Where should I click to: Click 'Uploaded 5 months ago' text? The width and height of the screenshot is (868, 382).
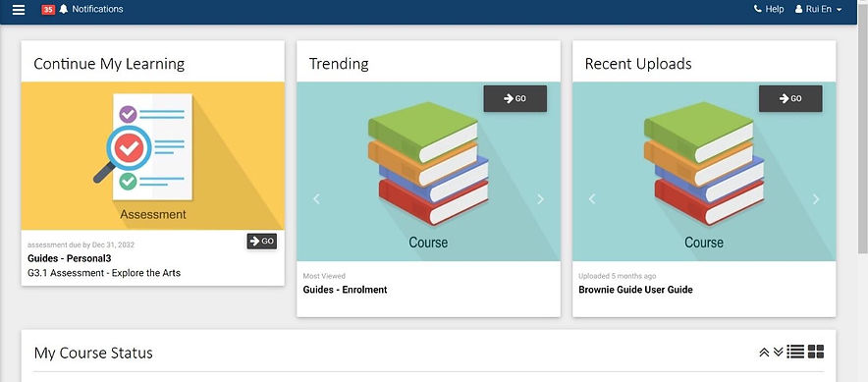coord(618,276)
